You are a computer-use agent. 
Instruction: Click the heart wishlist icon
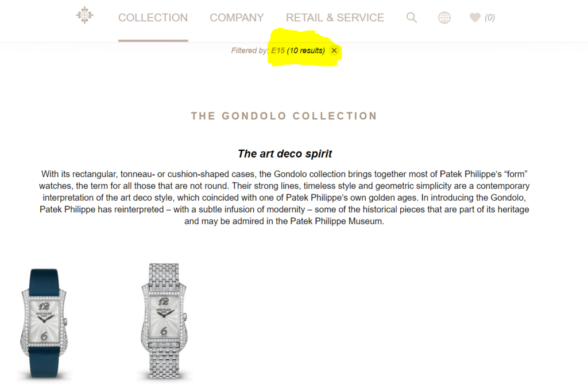click(x=475, y=18)
